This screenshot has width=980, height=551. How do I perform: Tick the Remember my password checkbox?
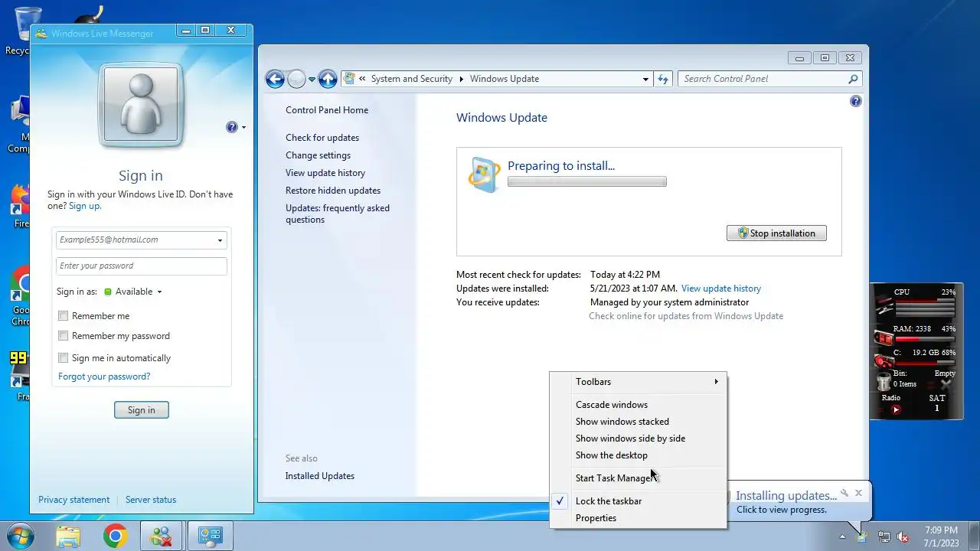coord(64,336)
